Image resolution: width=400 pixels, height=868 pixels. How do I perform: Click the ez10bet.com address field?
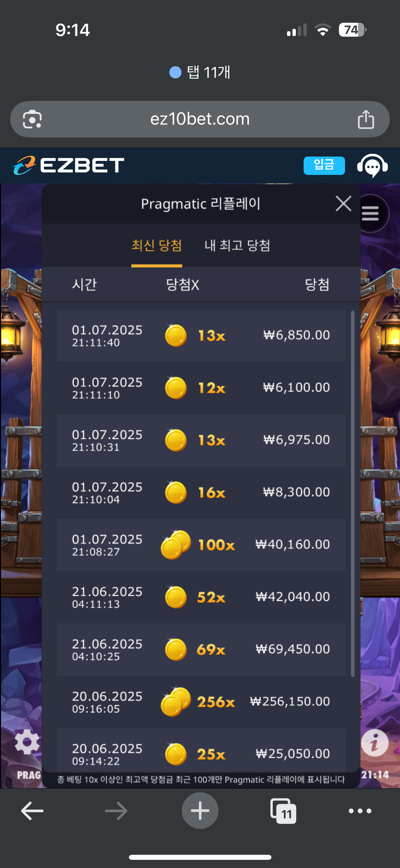(x=200, y=119)
